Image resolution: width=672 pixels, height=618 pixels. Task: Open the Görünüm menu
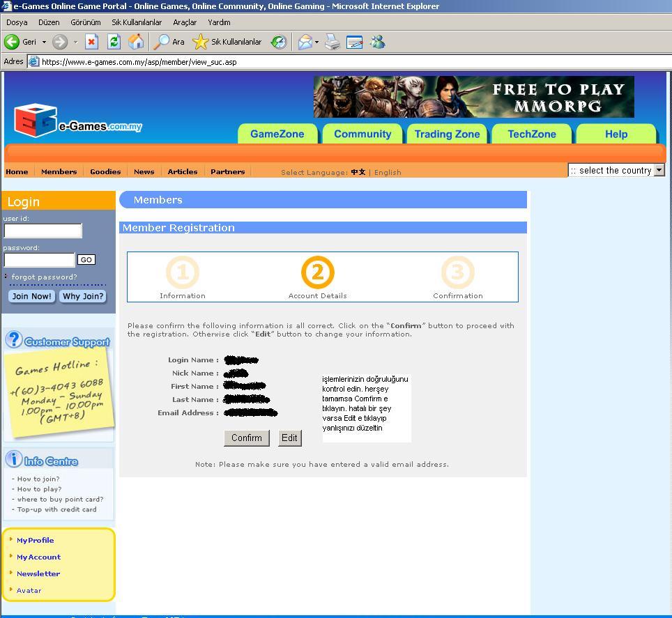[86, 22]
